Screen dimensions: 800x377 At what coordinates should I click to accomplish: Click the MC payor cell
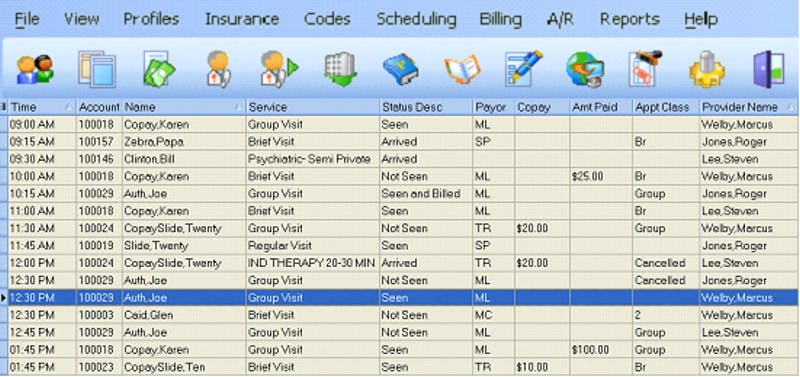coord(493,315)
